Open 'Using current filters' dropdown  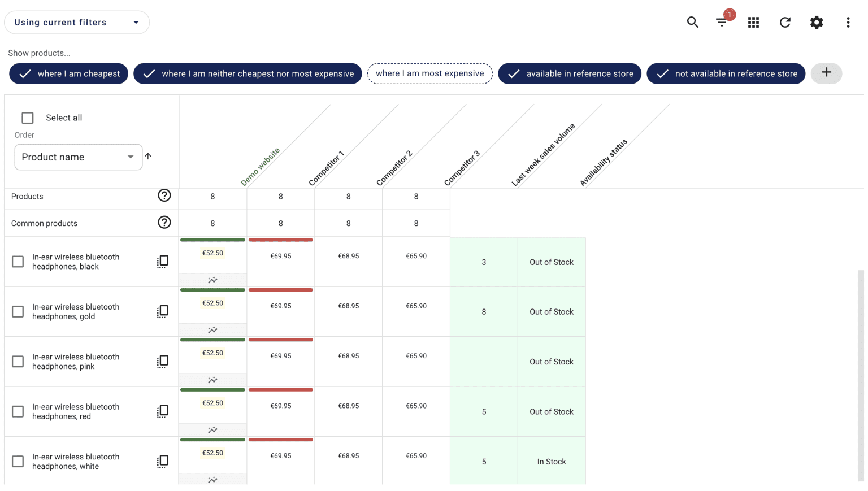click(77, 23)
